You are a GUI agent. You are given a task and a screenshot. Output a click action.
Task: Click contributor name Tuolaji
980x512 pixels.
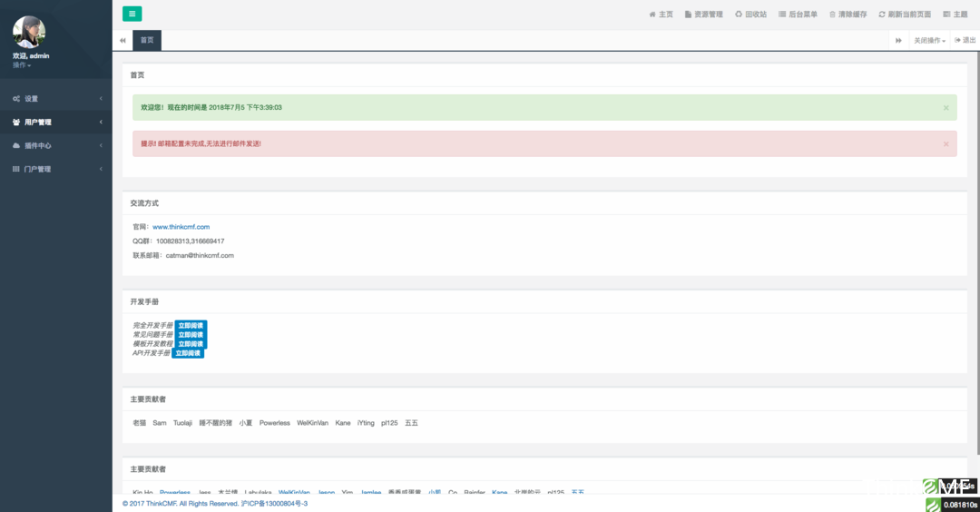[x=182, y=423]
